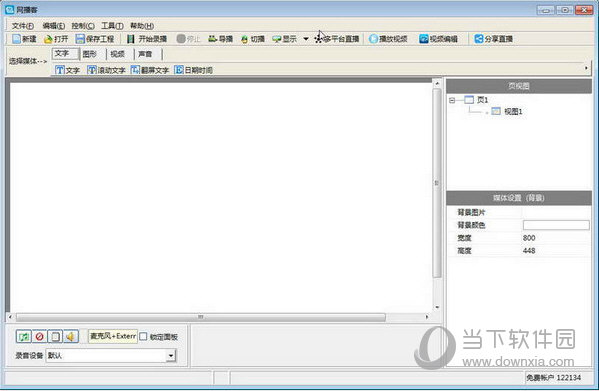Image resolution: width=599 pixels, height=391 pixels.
Task: Click the 录音设备 label
Action: point(29,356)
